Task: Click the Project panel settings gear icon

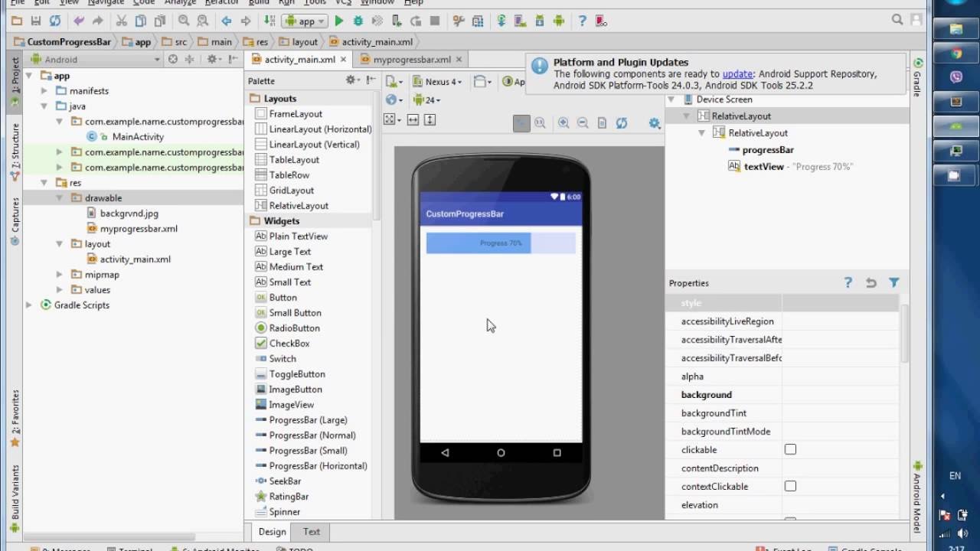Action: point(212,59)
